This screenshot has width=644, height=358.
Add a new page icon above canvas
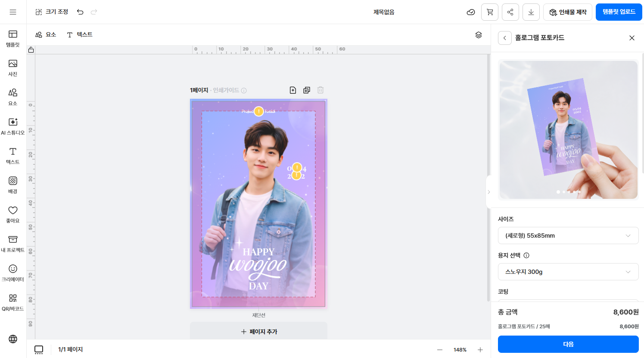coord(293,90)
